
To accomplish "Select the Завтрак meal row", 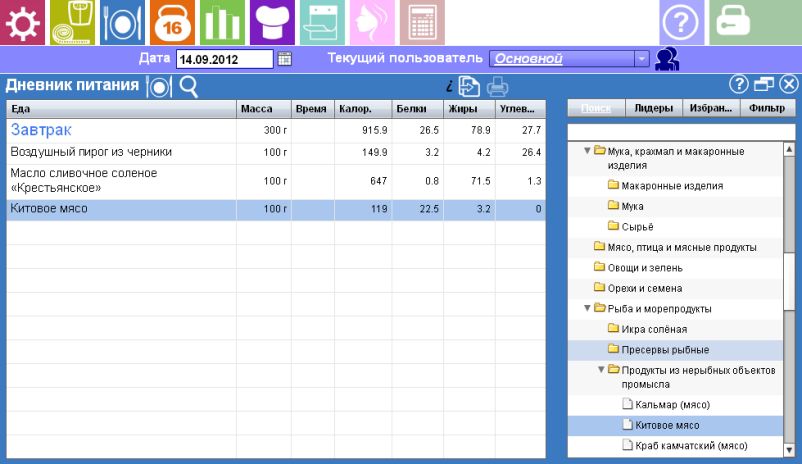I will click(x=120, y=130).
